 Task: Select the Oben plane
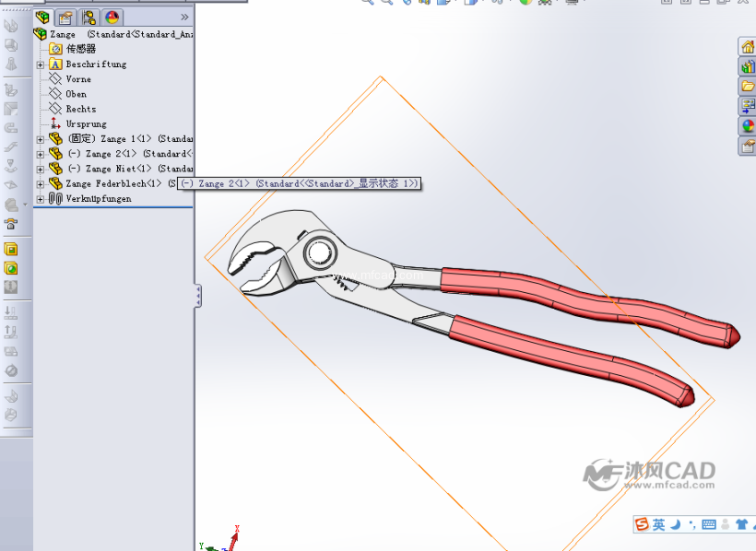76,94
